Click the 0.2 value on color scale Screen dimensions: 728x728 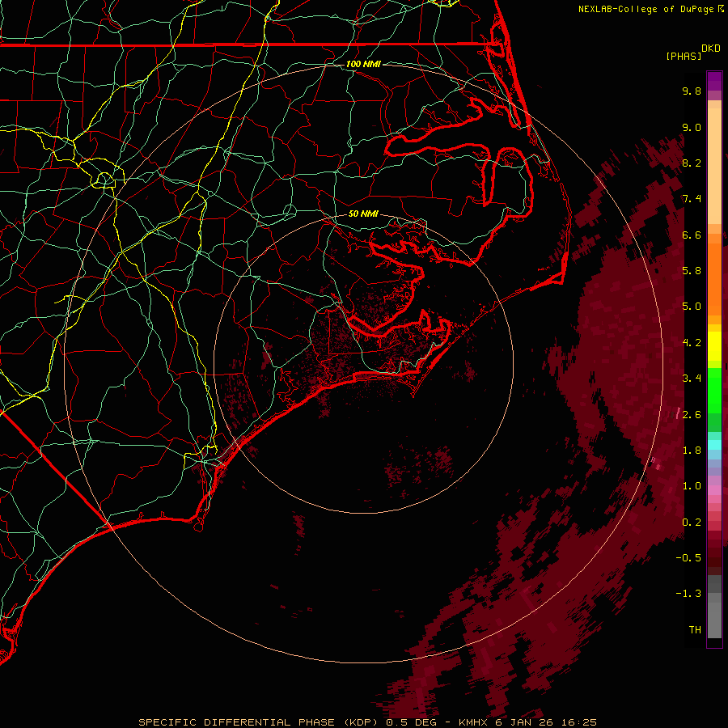pyautogui.click(x=692, y=523)
